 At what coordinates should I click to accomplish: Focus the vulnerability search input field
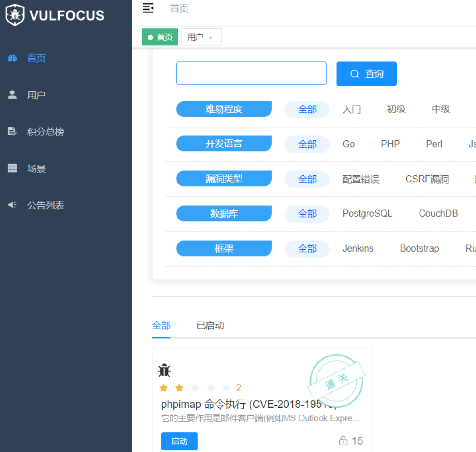[x=251, y=73]
